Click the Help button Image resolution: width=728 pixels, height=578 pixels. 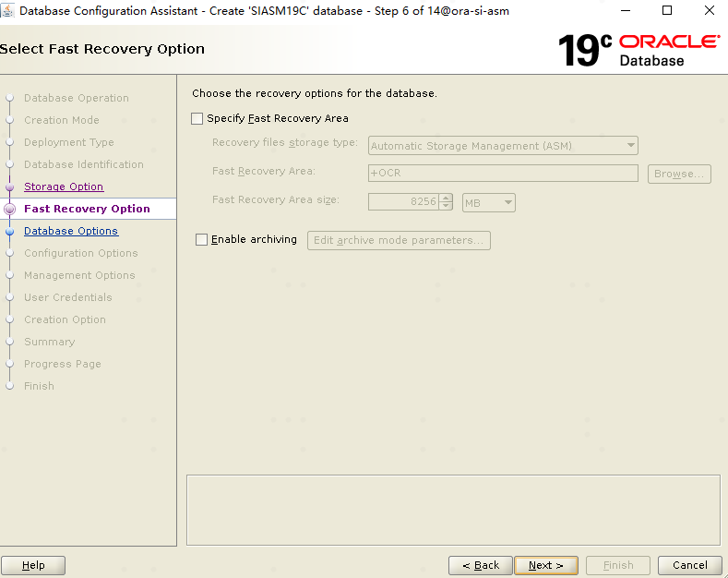point(33,565)
